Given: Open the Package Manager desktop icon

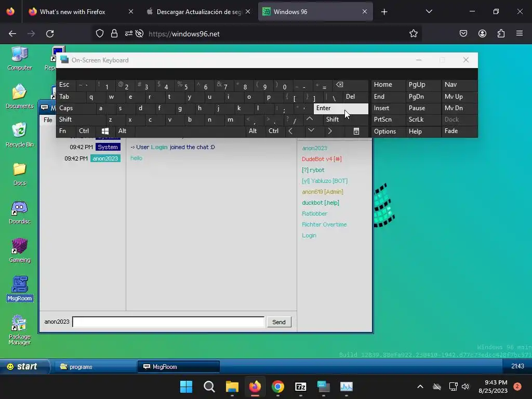Looking at the screenshot, I should point(20,330).
